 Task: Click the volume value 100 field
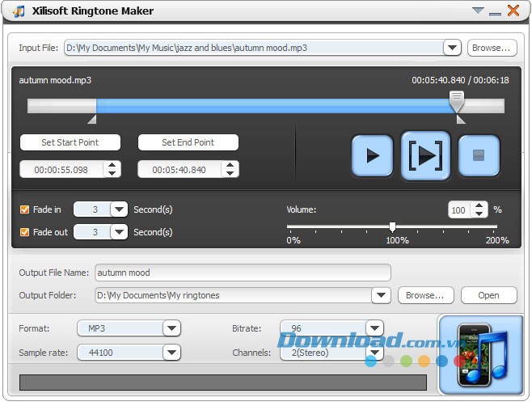coord(459,210)
